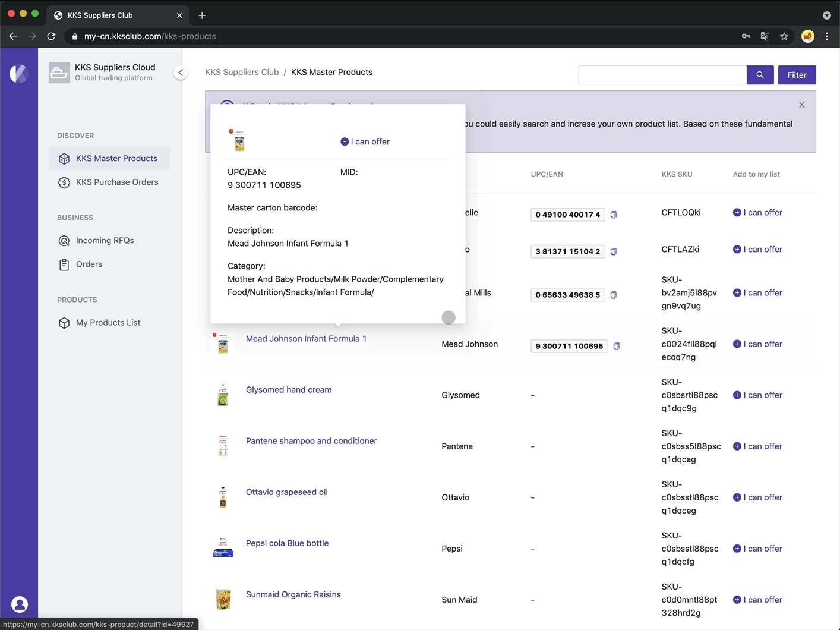
Task: Open Glysomed hand cream link
Action: point(289,389)
